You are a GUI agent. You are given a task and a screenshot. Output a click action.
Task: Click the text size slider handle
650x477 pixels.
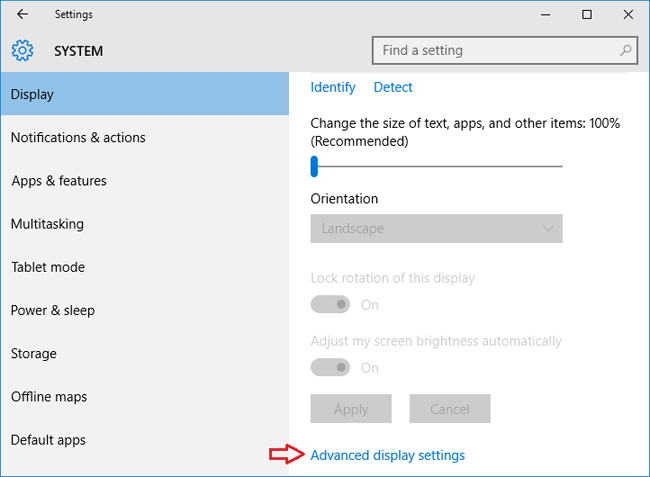point(314,166)
